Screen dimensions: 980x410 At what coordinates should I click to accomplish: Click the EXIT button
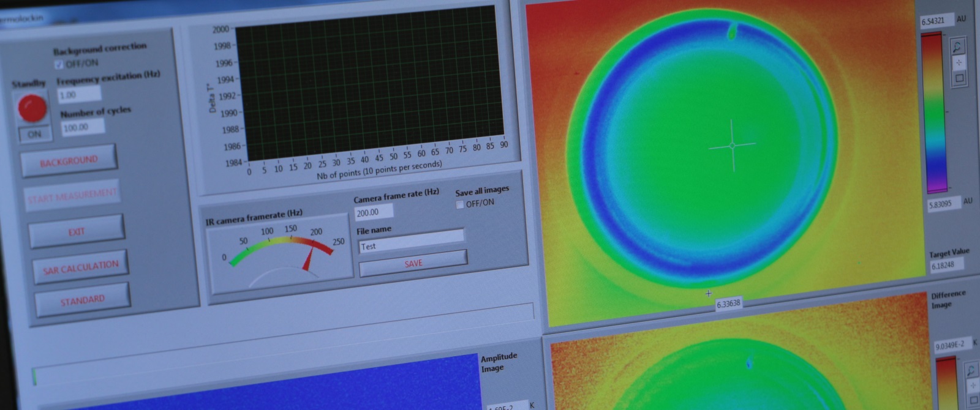(77, 231)
